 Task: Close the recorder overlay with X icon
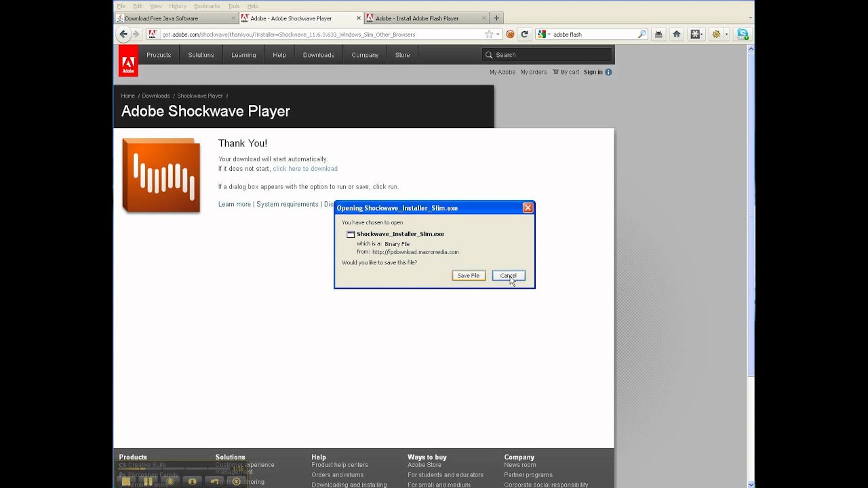click(237, 481)
